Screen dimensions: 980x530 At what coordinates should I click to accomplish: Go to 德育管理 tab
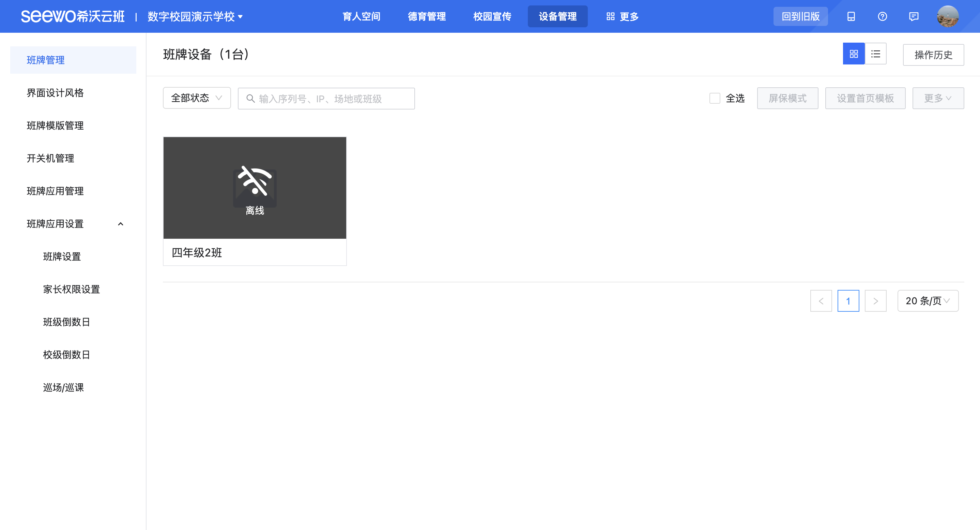(427, 16)
